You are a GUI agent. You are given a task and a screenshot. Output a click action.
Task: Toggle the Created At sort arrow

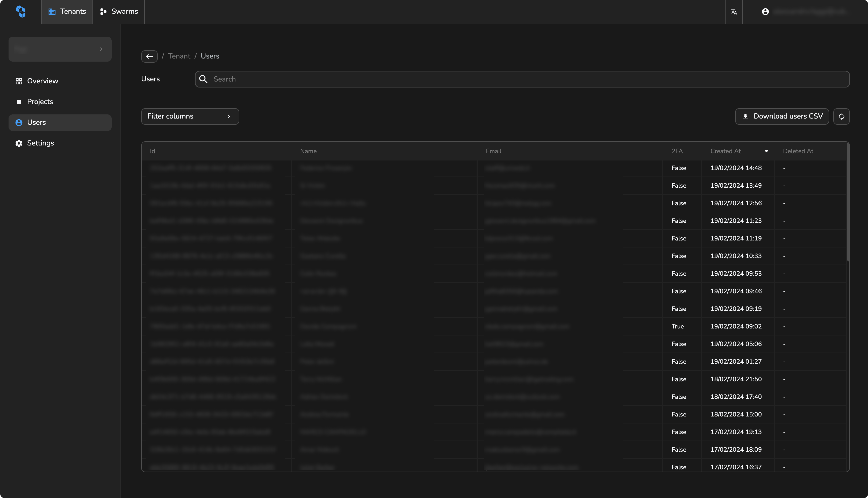click(766, 151)
